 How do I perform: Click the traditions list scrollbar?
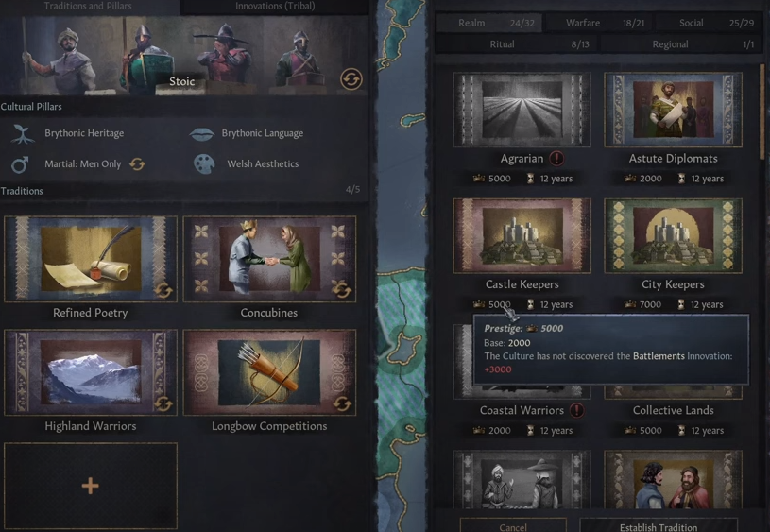point(762,112)
